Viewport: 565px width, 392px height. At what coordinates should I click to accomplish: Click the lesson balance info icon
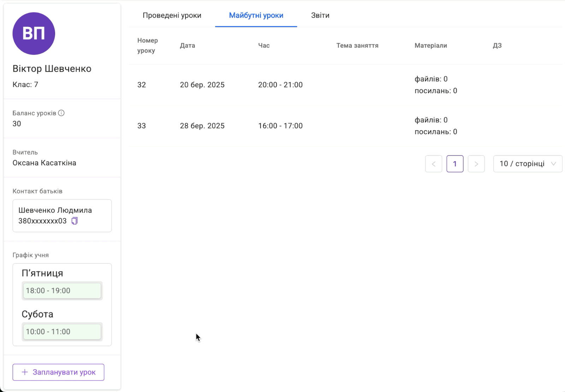coord(61,113)
